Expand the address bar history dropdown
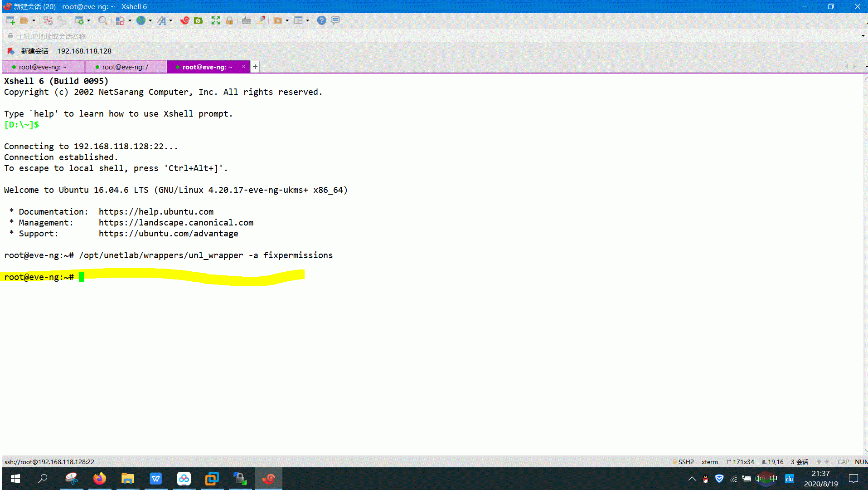Screen dimensions: 868x490 (x=863, y=36)
